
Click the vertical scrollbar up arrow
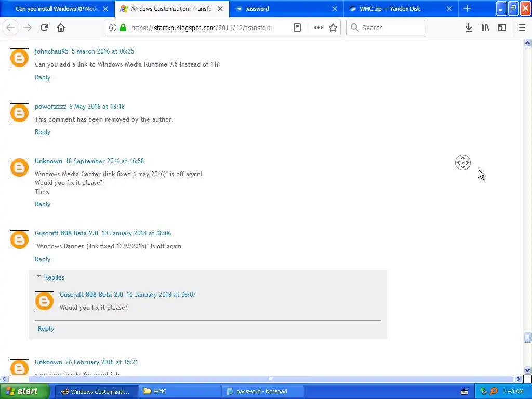coord(527,43)
